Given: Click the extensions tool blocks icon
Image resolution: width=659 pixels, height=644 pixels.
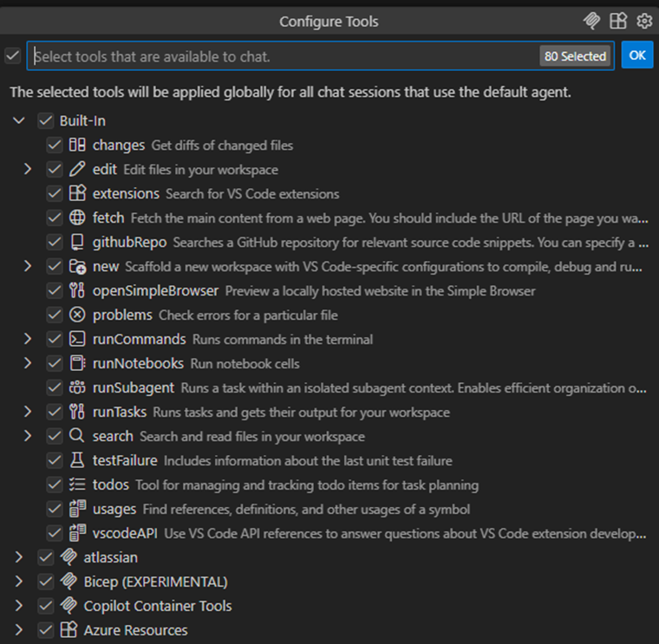Looking at the screenshot, I should pyautogui.click(x=77, y=193).
